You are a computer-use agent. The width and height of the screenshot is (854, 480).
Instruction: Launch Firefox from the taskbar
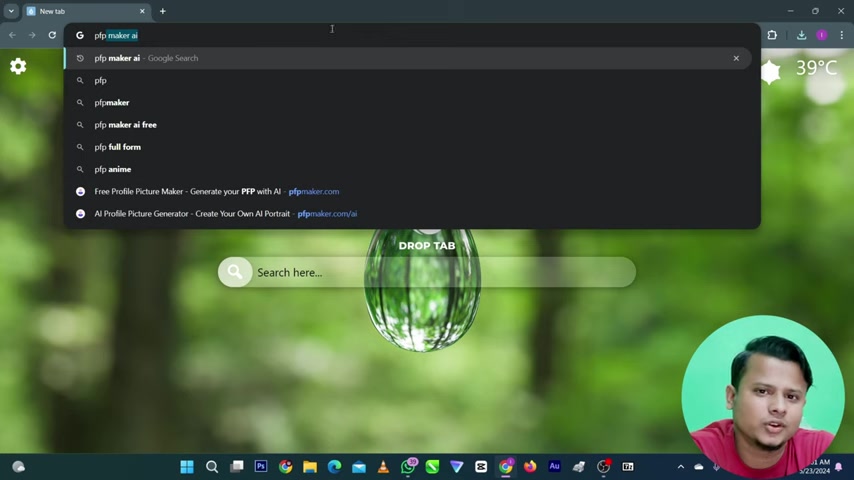tap(530, 467)
